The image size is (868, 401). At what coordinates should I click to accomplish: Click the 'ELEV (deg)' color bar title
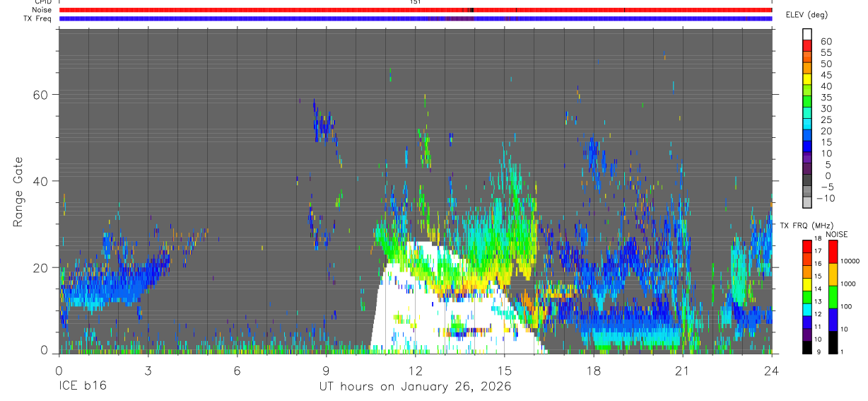click(x=807, y=15)
